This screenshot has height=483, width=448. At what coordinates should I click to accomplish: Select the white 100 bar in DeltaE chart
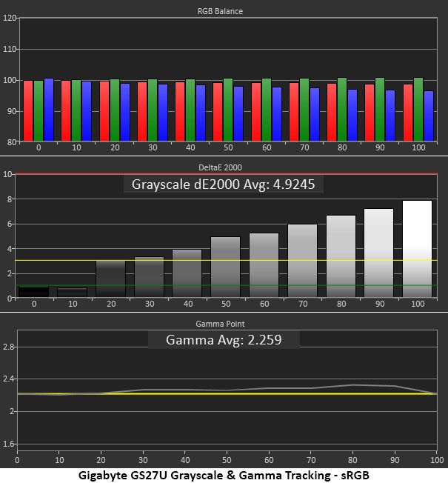click(417, 249)
